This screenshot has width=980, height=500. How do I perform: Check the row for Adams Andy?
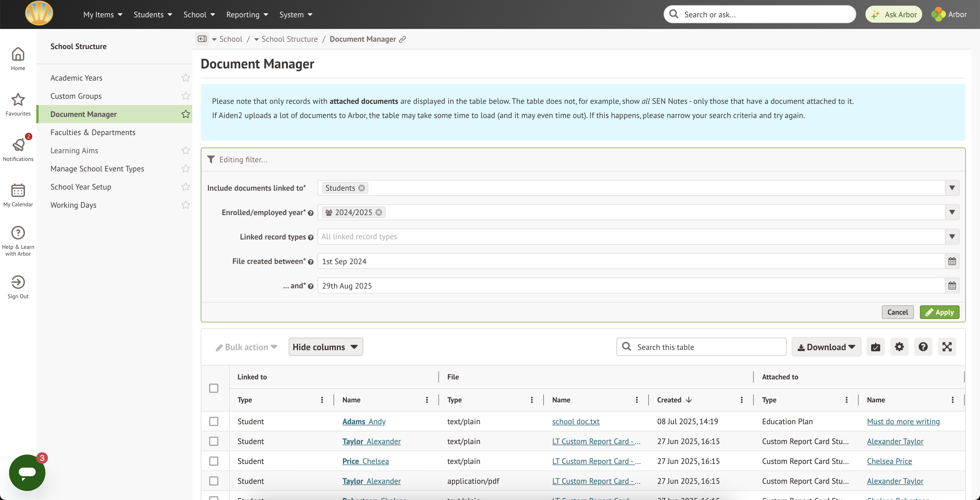[214, 422]
